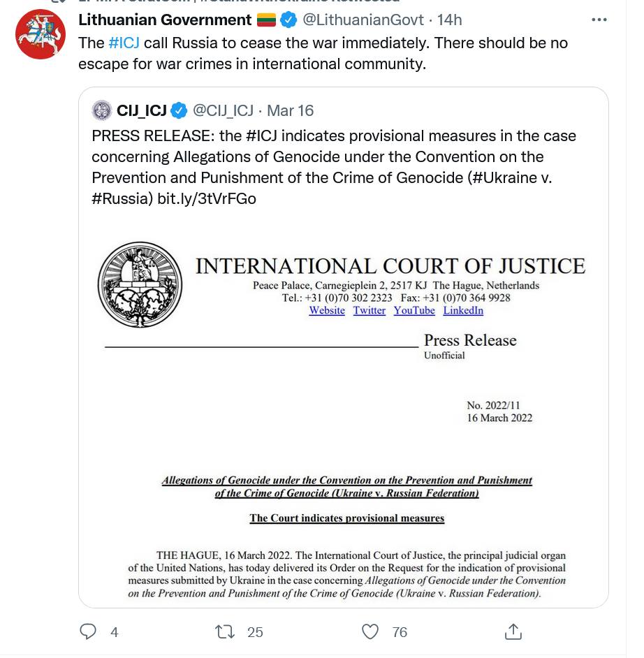Click the Lithuanian Government profile avatar
Viewport: 644px width, 658px height.
coord(41,34)
